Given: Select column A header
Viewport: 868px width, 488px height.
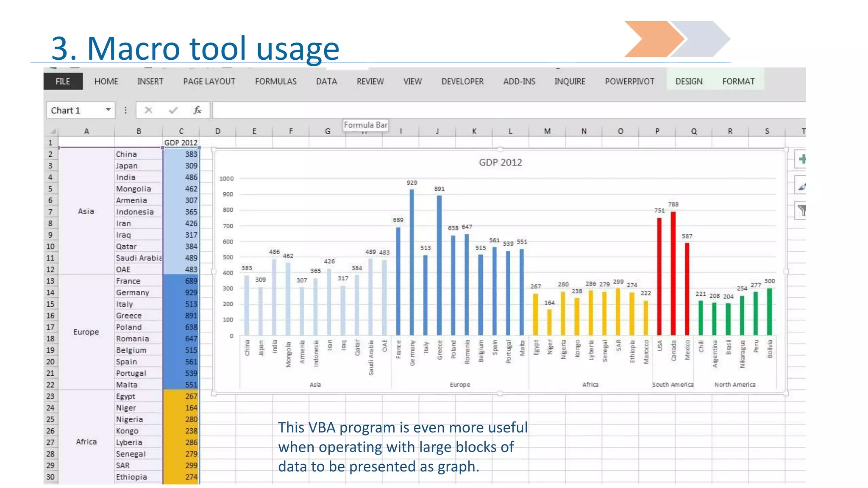Looking at the screenshot, I should pyautogui.click(x=86, y=131).
